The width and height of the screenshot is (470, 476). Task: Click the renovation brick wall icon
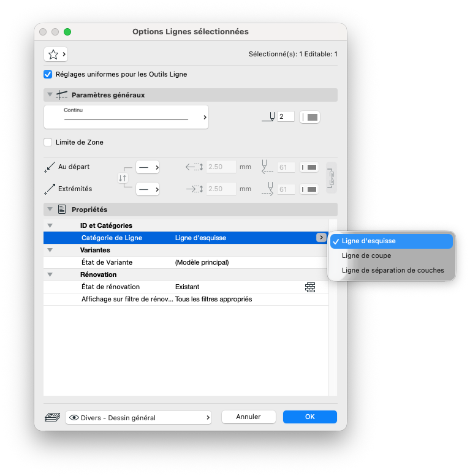(x=310, y=287)
